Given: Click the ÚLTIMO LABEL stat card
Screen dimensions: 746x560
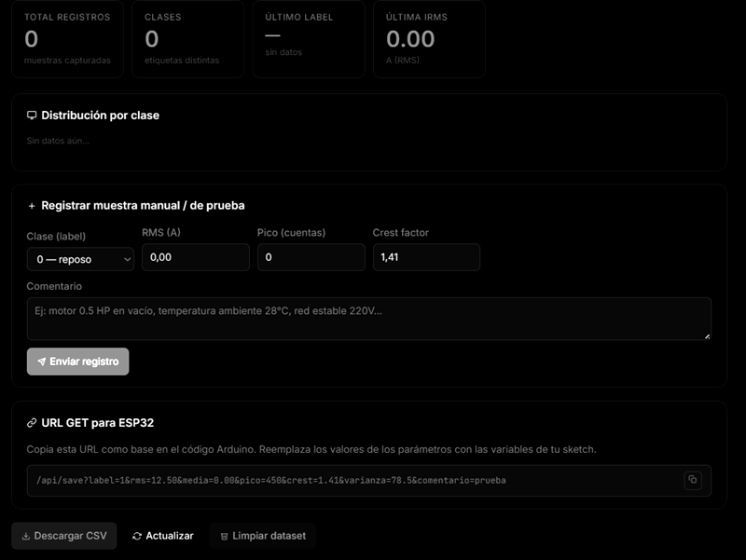Looking at the screenshot, I should pyautogui.click(x=309, y=38).
